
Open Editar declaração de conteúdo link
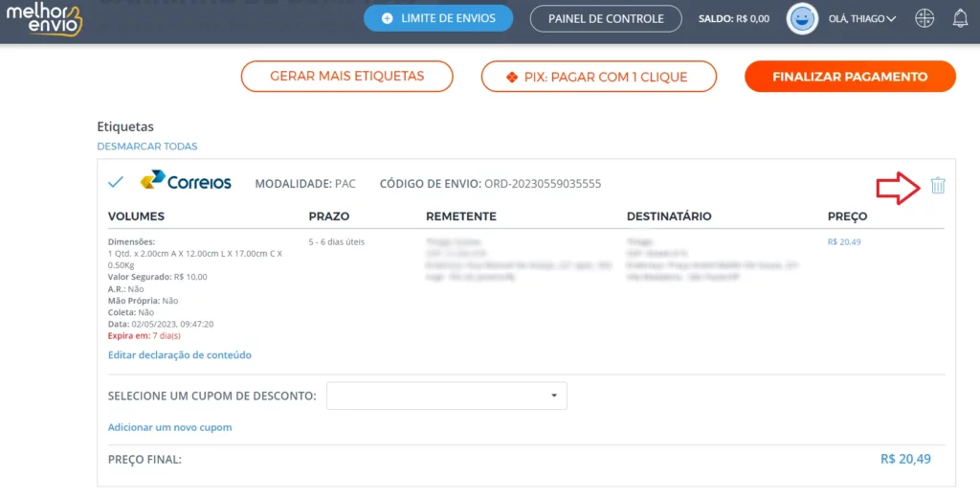tap(179, 354)
